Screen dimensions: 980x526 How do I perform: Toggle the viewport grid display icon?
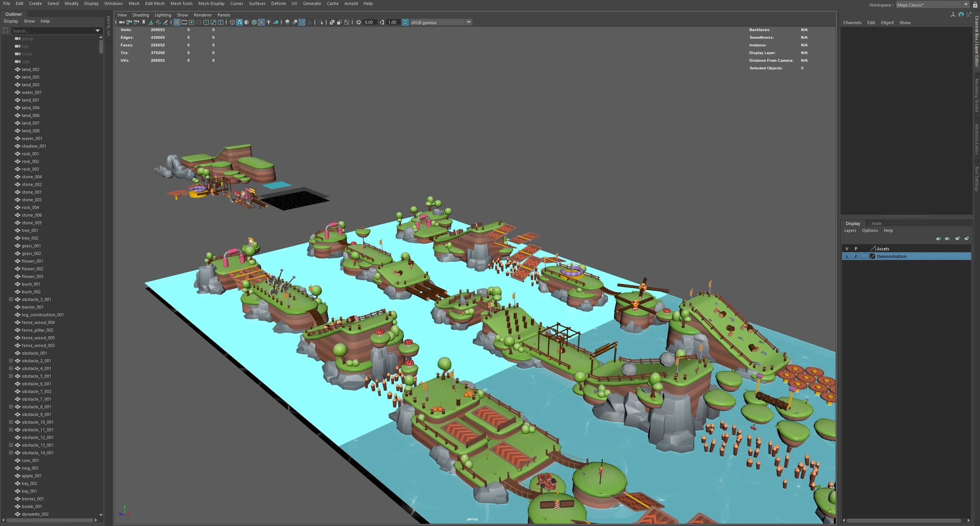coord(177,22)
